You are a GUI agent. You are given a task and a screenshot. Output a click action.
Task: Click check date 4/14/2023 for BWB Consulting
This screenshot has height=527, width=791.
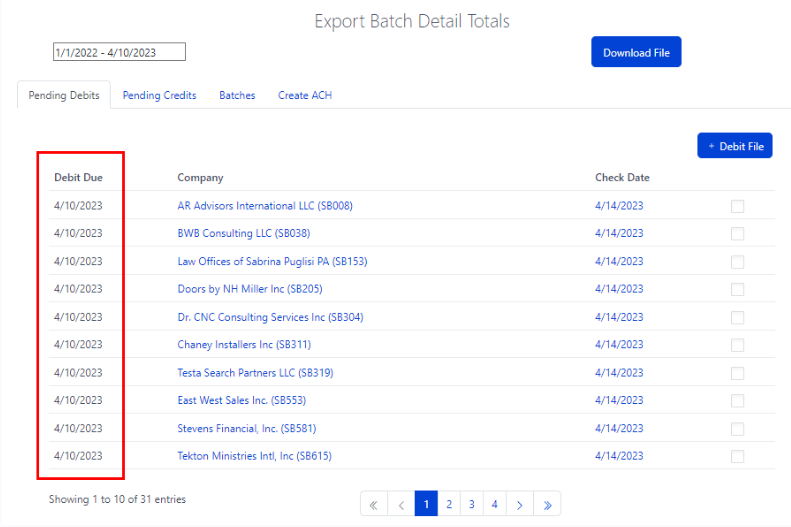pyautogui.click(x=619, y=233)
